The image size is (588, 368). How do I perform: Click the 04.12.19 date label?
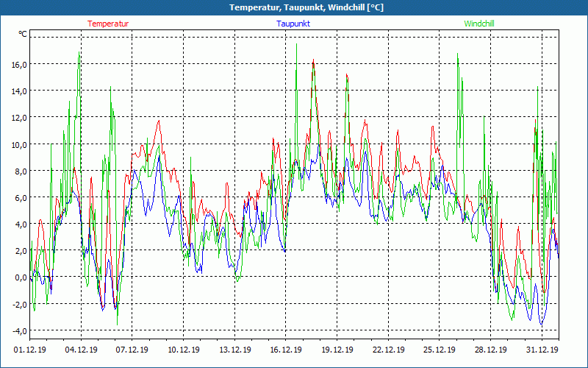pos(81,350)
